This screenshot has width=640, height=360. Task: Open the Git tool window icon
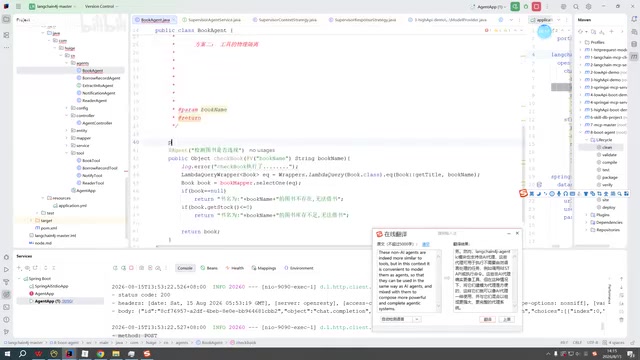[x=6, y=332]
